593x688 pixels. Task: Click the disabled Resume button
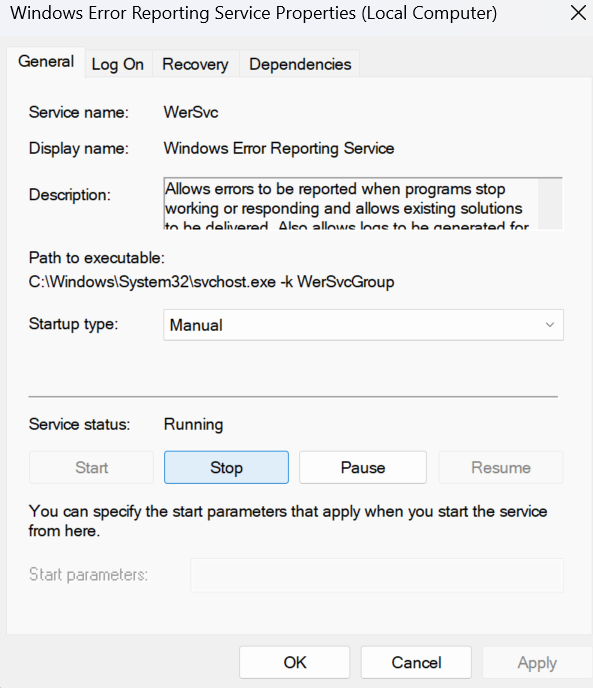pos(501,467)
